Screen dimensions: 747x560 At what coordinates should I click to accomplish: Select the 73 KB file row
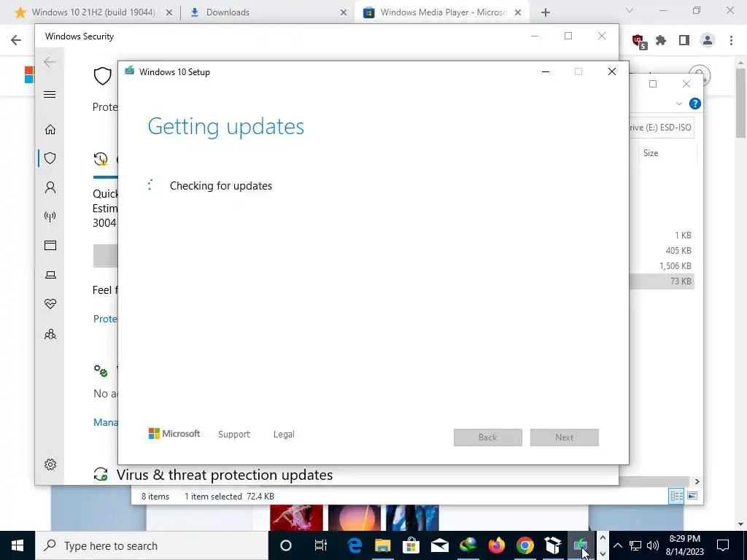(x=662, y=281)
